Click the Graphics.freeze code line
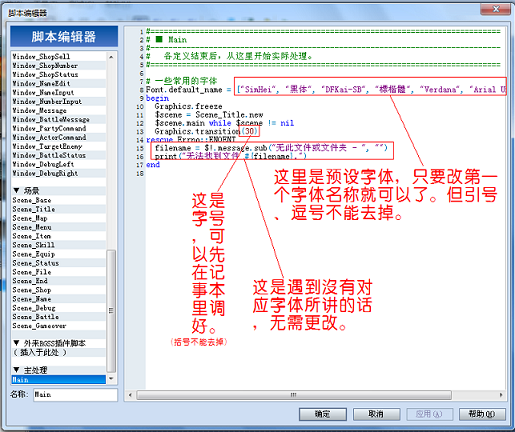Image resolution: width=515 pixels, height=432 pixels. pyautogui.click(x=188, y=106)
